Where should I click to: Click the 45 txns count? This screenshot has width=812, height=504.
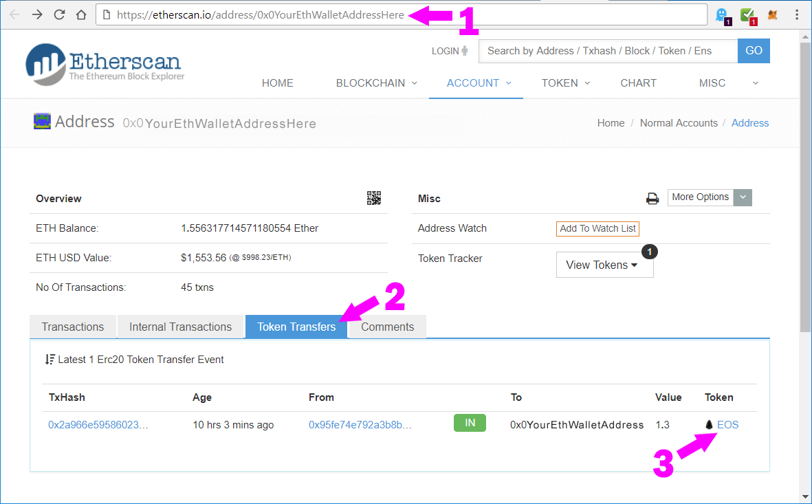197,287
